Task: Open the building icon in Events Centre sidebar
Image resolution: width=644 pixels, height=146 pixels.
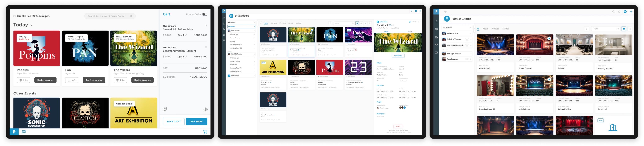Action: pyautogui.click(x=223, y=23)
